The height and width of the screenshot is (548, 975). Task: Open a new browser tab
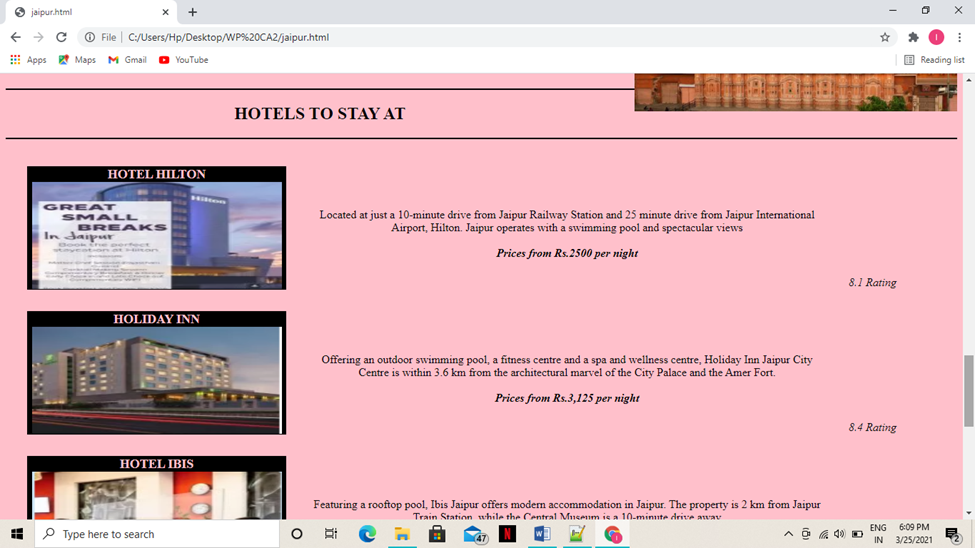[x=192, y=12]
